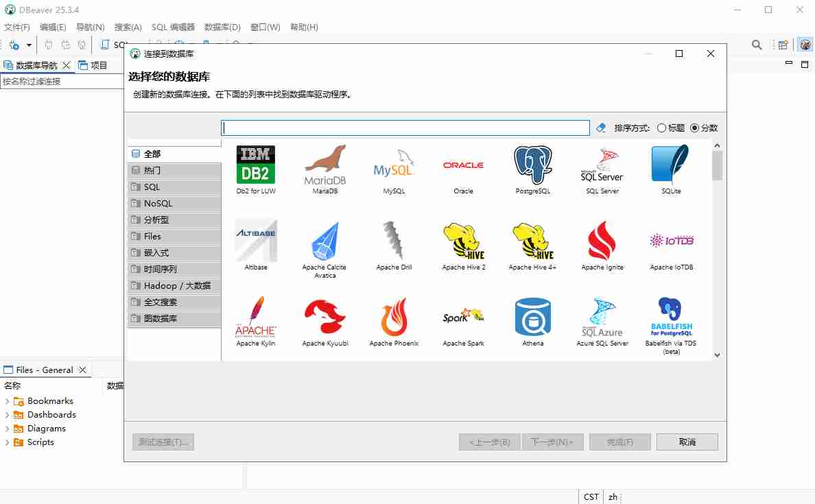Enable the 分类 sort option
This screenshot has width=815, height=504.
click(695, 127)
